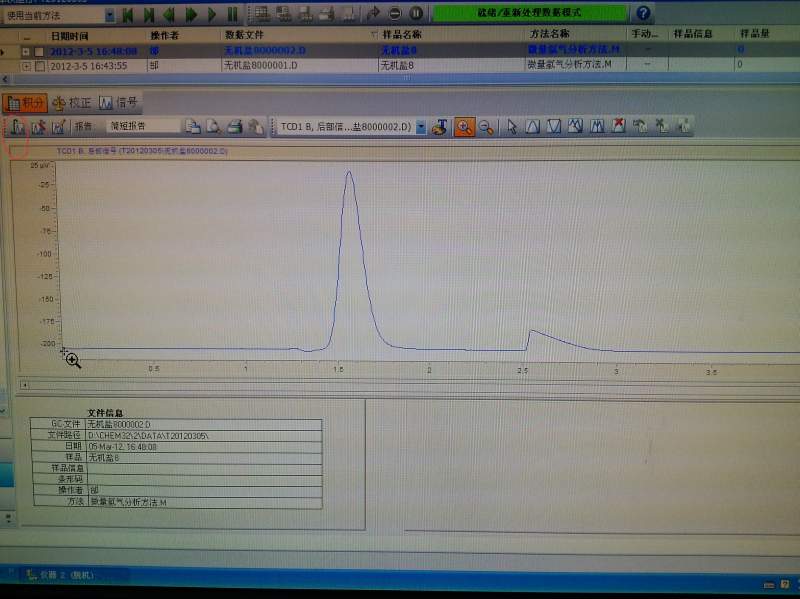Expand the 2012-3-5 16:43:55 run row
The width and height of the screenshot is (800, 599).
click(x=26, y=66)
